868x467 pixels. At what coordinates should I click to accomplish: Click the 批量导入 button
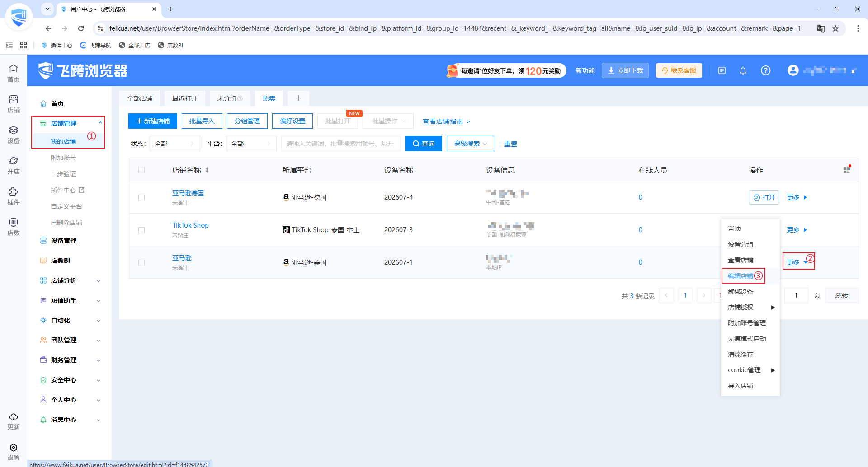pyautogui.click(x=202, y=121)
